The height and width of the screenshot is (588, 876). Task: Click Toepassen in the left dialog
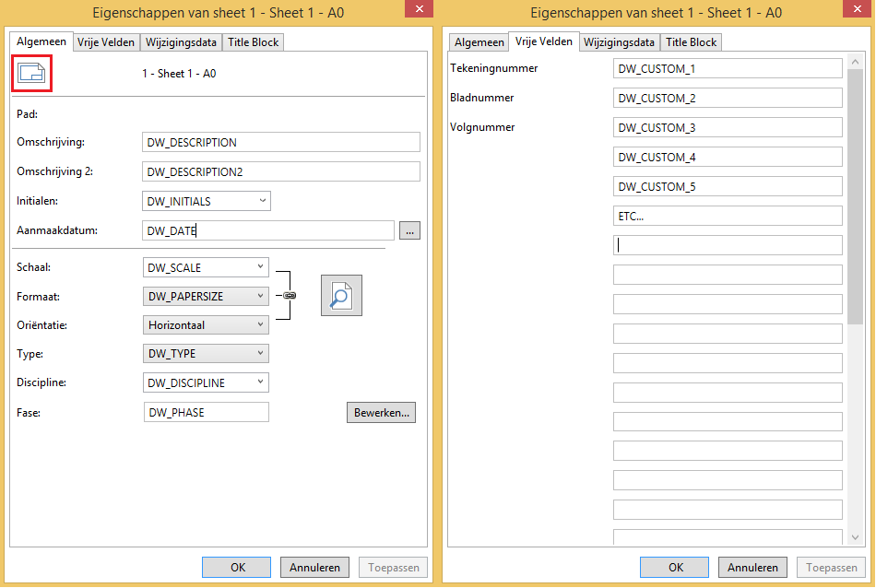pos(394,568)
